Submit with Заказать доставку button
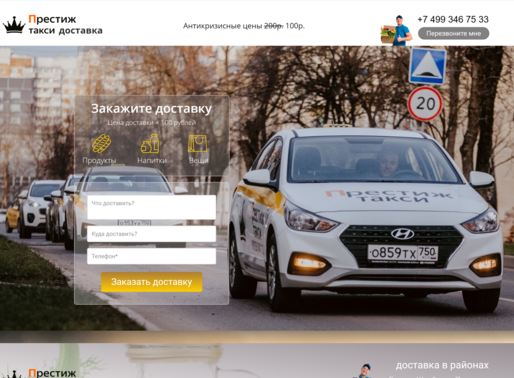This screenshot has height=378, width=514. 152,282
